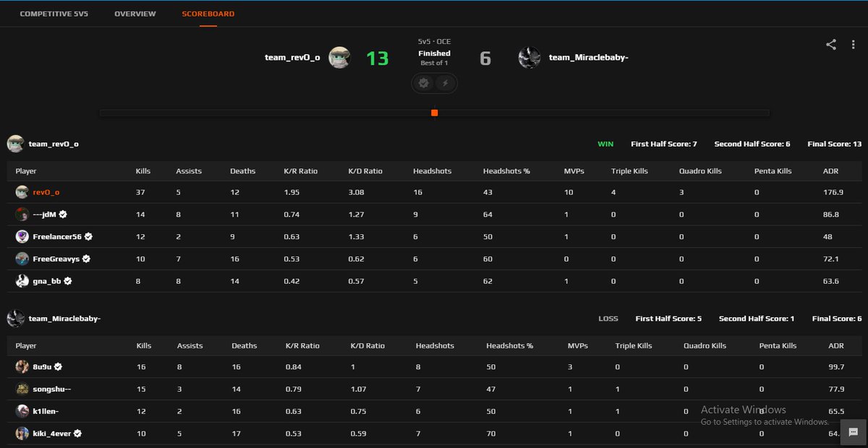Click team_Miraclebaby- avatar beside score 6

(x=529, y=57)
